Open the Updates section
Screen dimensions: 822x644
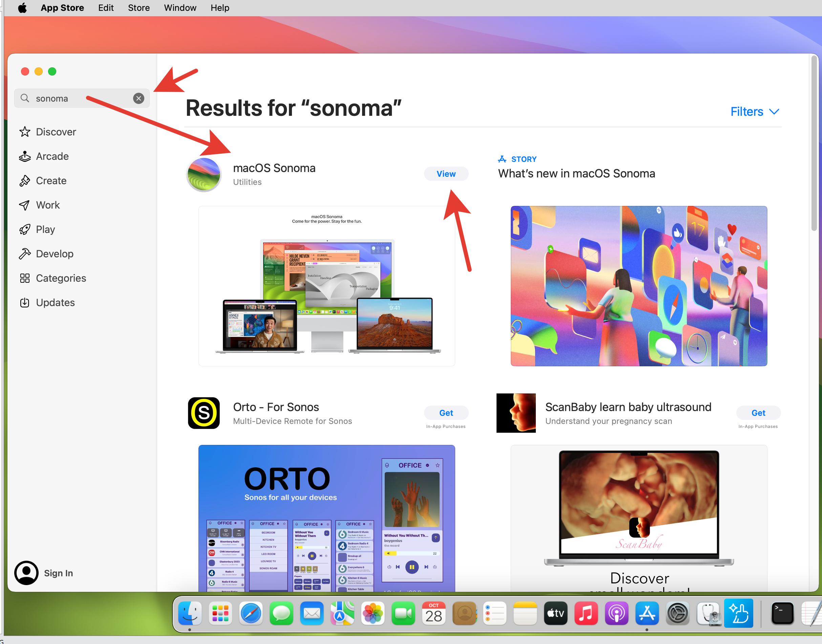pos(47,303)
